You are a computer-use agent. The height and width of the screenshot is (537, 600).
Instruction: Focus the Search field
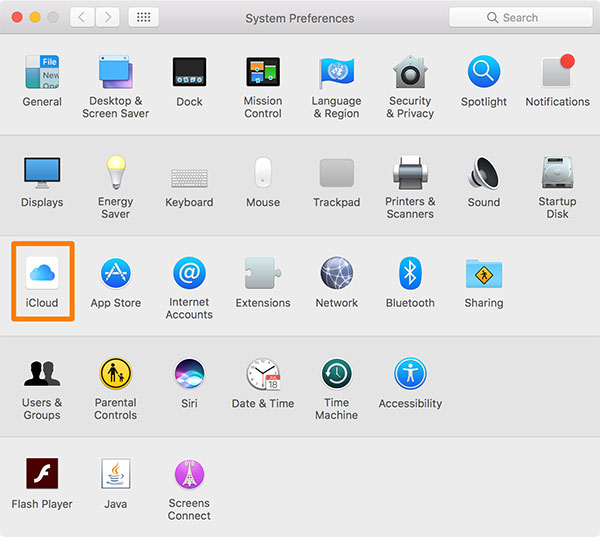tap(520, 18)
